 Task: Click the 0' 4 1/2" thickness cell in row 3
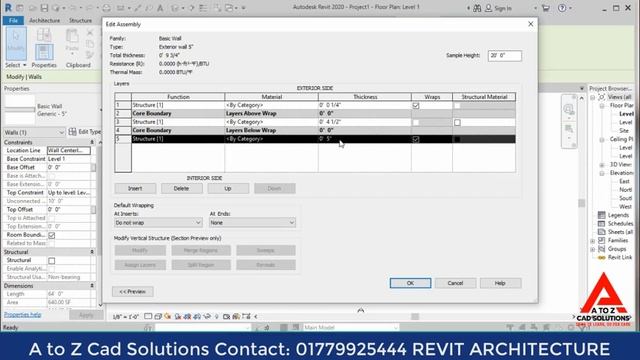pyautogui.click(x=364, y=122)
